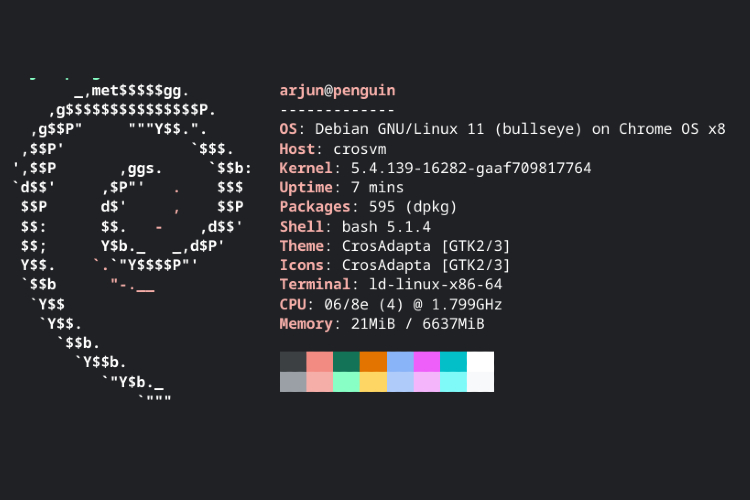750x500 pixels.
Task: Click the dark green color block
Action: [x=346, y=362]
